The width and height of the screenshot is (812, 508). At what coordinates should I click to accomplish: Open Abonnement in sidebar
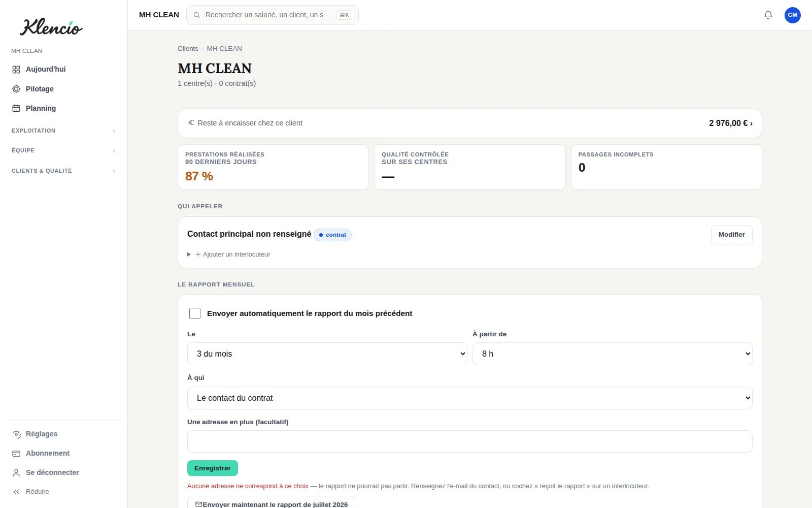(64, 453)
